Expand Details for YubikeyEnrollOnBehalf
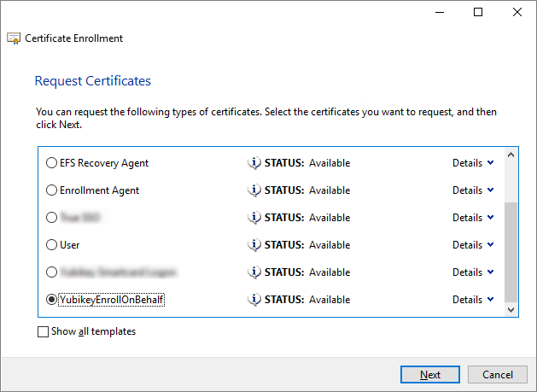The height and width of the screenshot is (392, 537). pos(473,300)
